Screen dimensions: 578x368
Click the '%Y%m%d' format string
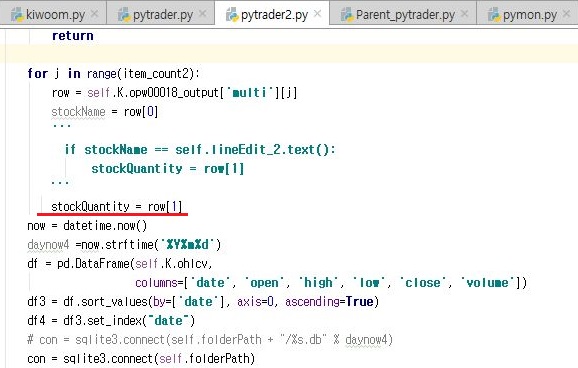pyautogui.click(x=187, y=244)
